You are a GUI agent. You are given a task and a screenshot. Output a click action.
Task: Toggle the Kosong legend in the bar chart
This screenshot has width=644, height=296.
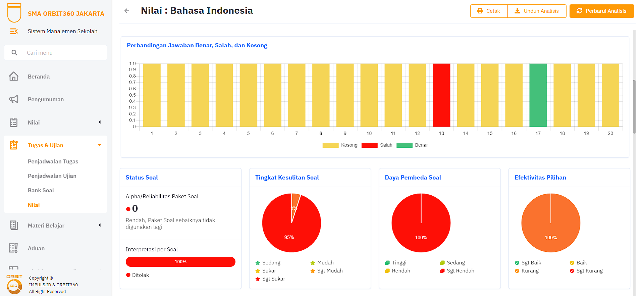pos(340,145)
